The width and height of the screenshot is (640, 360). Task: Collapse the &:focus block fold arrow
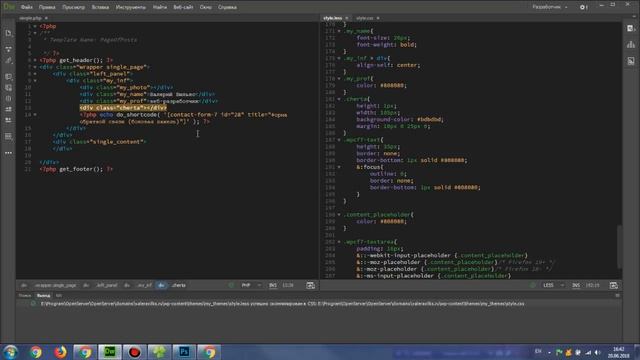tap(339, 167)
